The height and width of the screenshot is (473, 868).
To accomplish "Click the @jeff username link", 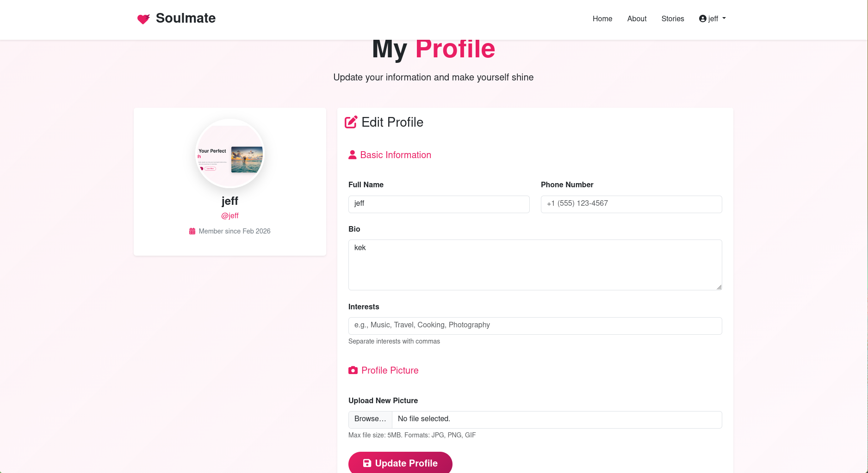I will (x=230, y=215).
